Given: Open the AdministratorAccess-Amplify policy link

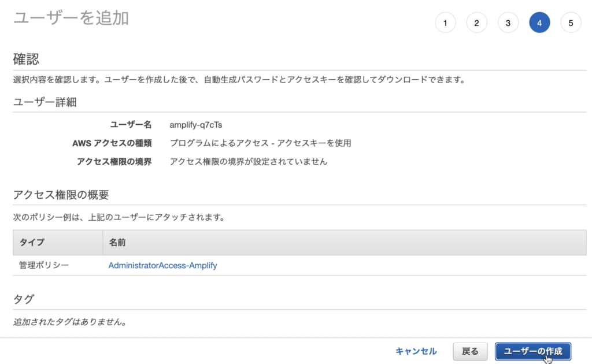Looking at the screenshot, I should (x=162, y=265).
